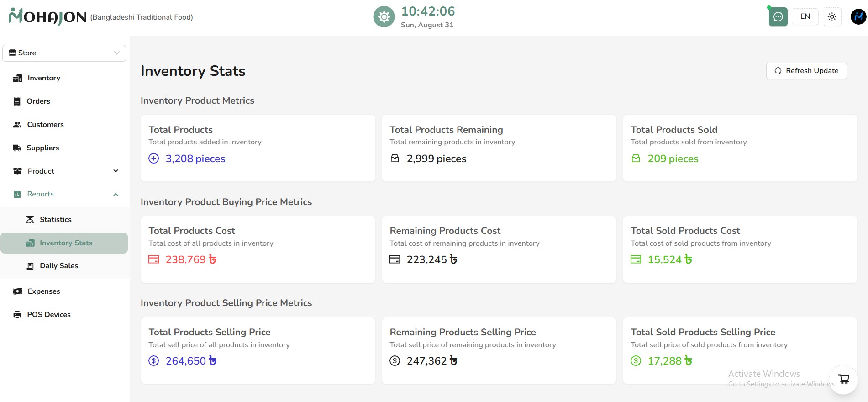This screenshot has width=868, height=402.
Task: Open the chat messages icon
Action: 778,17
